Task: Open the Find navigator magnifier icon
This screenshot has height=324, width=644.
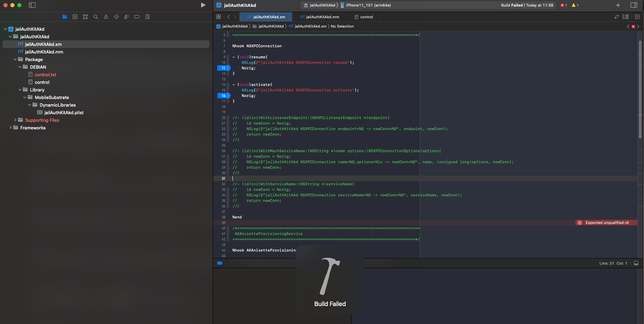Action: [96, 17]
